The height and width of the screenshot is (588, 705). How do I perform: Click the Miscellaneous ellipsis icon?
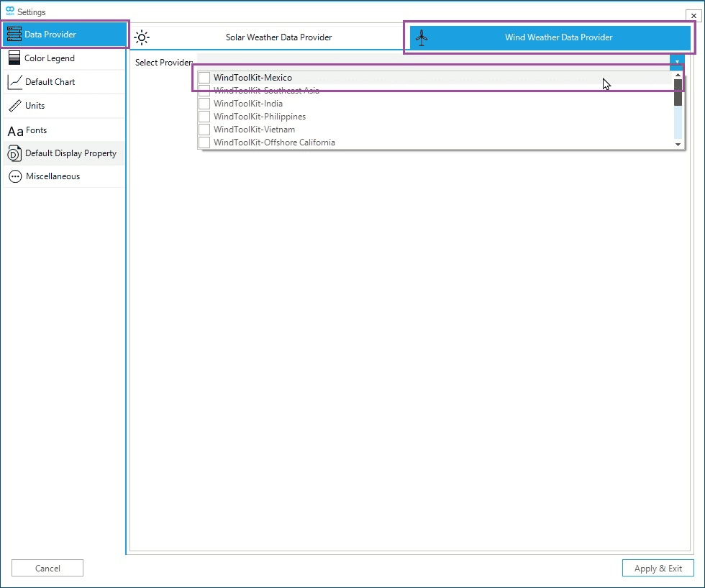pos(14,176)
